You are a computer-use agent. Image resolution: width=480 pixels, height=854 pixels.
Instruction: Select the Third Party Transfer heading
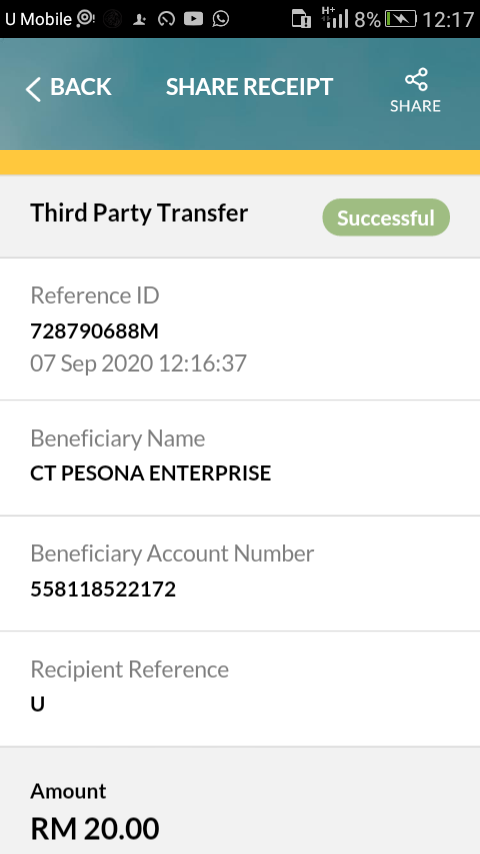139,213
